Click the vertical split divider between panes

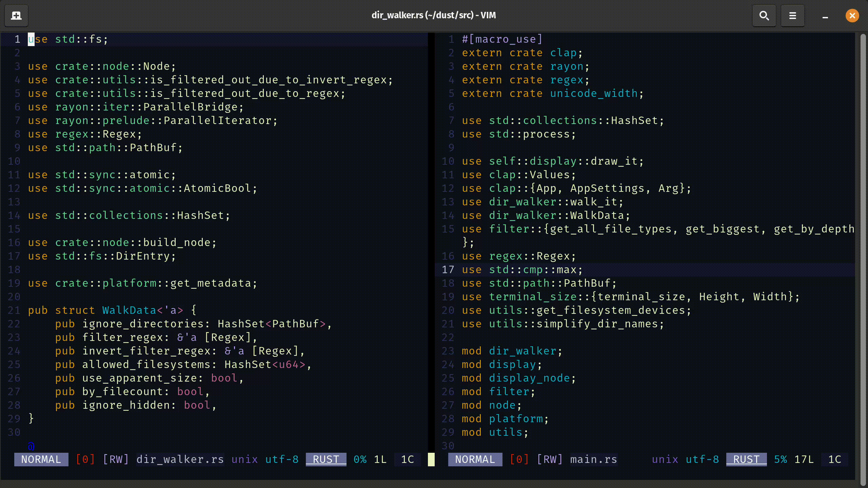click(431, 237)
